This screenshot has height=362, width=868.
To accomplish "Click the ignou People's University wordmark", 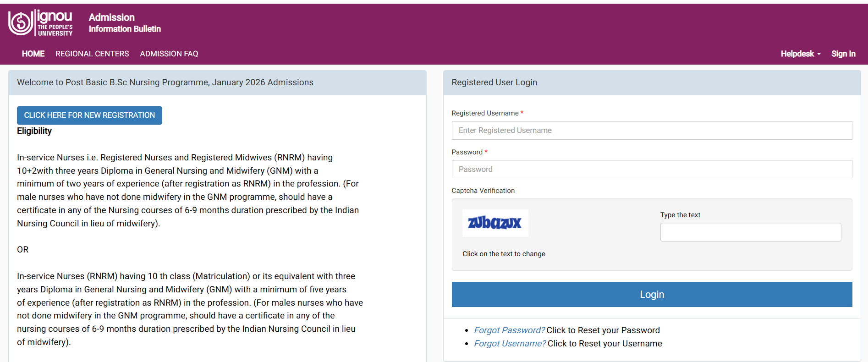I will [x=55, y=23].
